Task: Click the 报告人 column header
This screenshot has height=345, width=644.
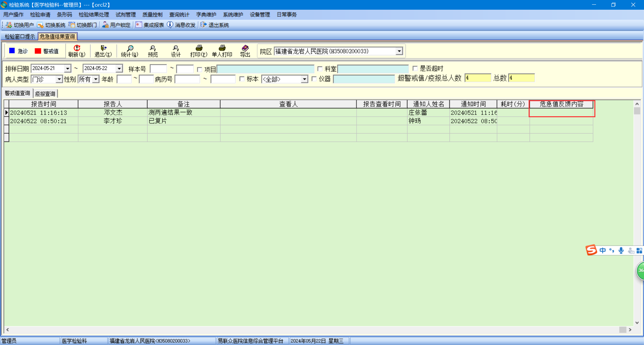Action: tap(113, 104)
